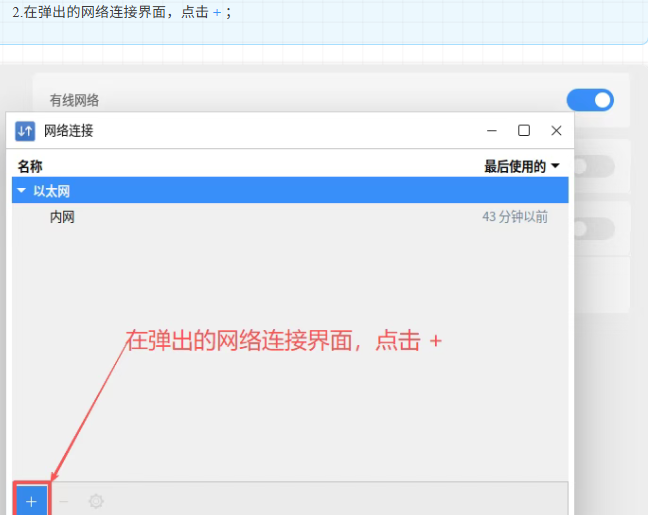The width and height of the screenshot is (648, 515).
Task: Click the 有线网络 label
Action: (x=74, y=100)
